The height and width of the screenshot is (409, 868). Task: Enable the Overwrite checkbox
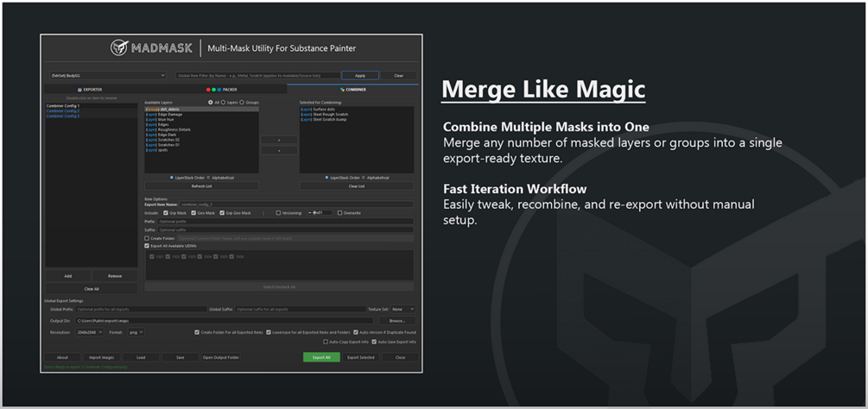(x=340, y=213)
